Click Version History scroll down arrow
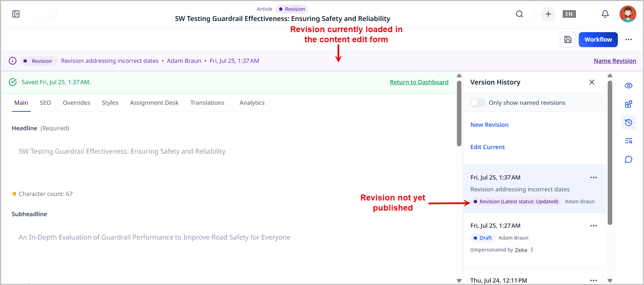 coord(610,280)
